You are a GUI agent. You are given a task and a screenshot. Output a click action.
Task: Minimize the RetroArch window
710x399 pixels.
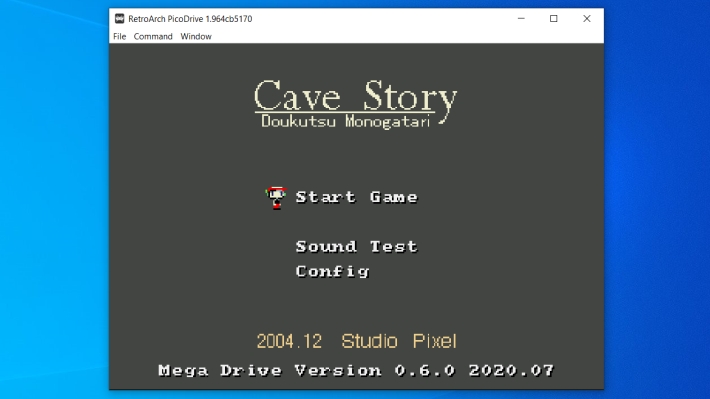[521, 19]
